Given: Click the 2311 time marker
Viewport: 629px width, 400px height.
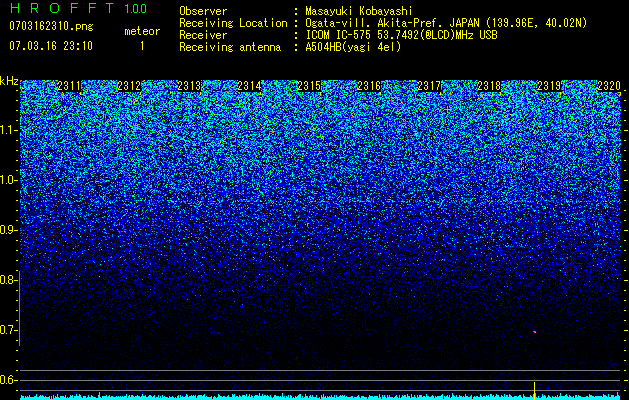Looking at the screenshot, I should click(x=69, y=86).
